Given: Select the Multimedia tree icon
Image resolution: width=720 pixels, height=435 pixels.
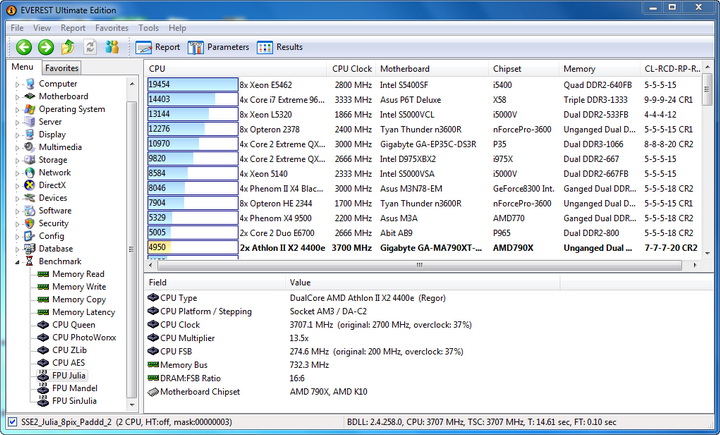Looking at the screenshot, I should [30, 147].
